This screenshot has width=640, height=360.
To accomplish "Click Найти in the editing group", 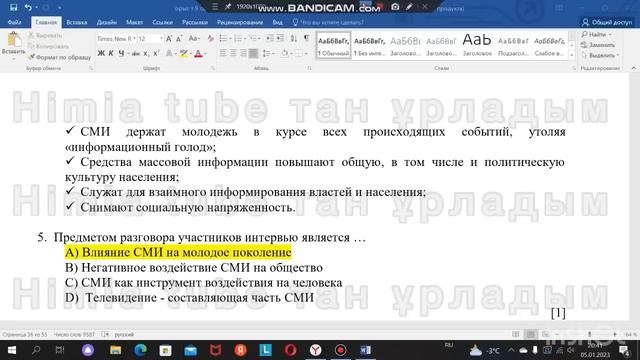I will [596, 34].
